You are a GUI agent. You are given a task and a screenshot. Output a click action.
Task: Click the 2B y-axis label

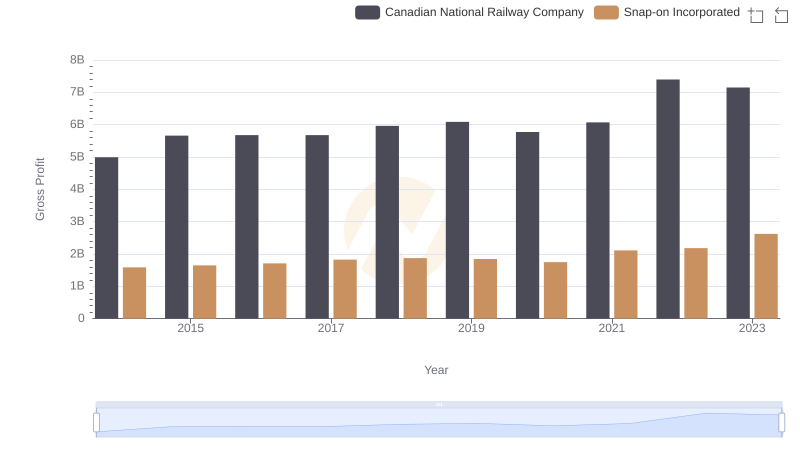(x=78, y=253)
